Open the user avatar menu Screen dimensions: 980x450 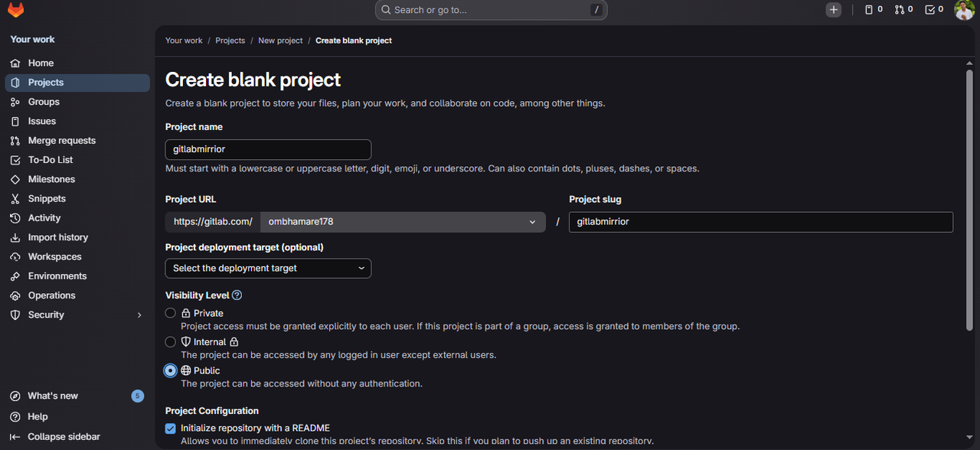click(964, 10)
